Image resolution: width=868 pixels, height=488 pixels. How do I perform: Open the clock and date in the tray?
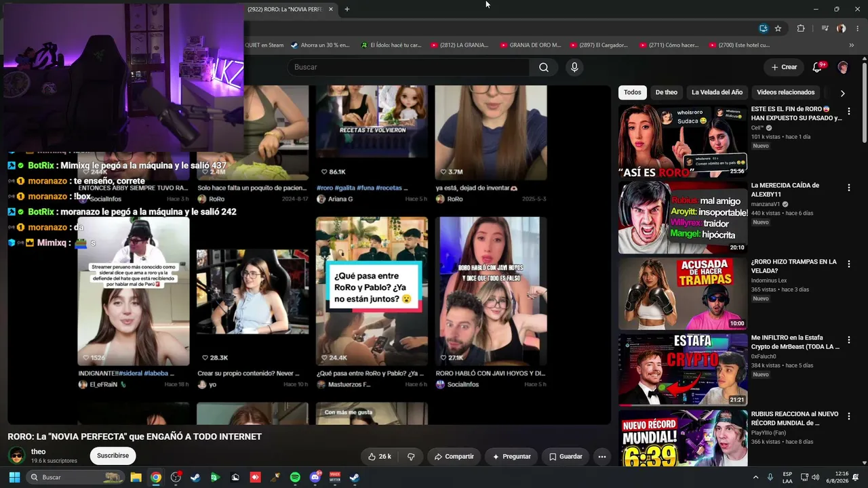click(x=837, y=477)
